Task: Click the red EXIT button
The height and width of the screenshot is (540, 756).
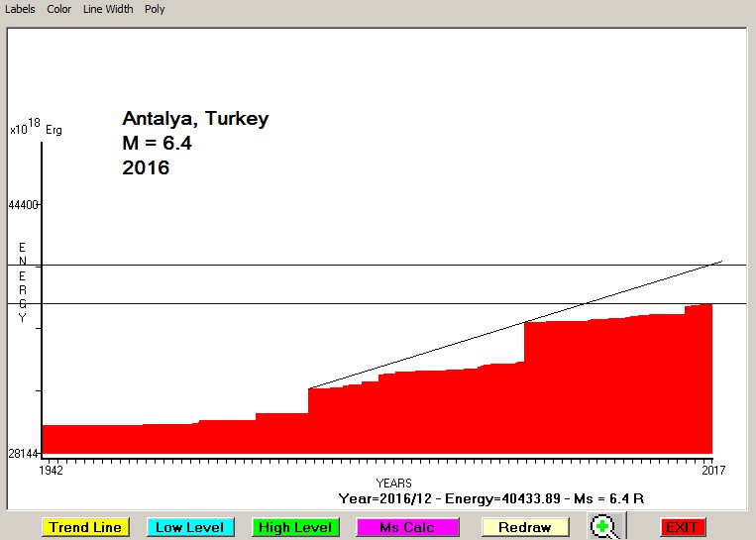Action: click(682, 527)
